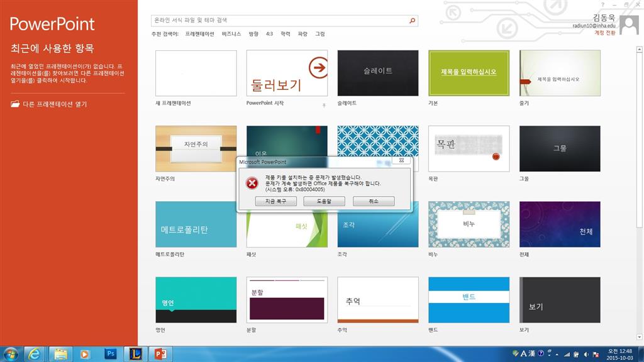Open the help question mark in title bar

pyautogui.click(x=602, y=4)
